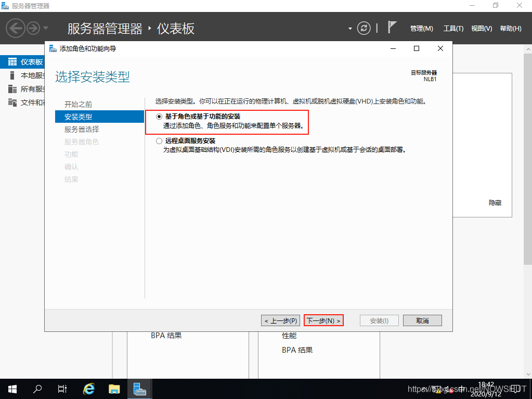The image size is (532, 399).
Task: Select Remote Desktop Services installation option
Action: 159,141
